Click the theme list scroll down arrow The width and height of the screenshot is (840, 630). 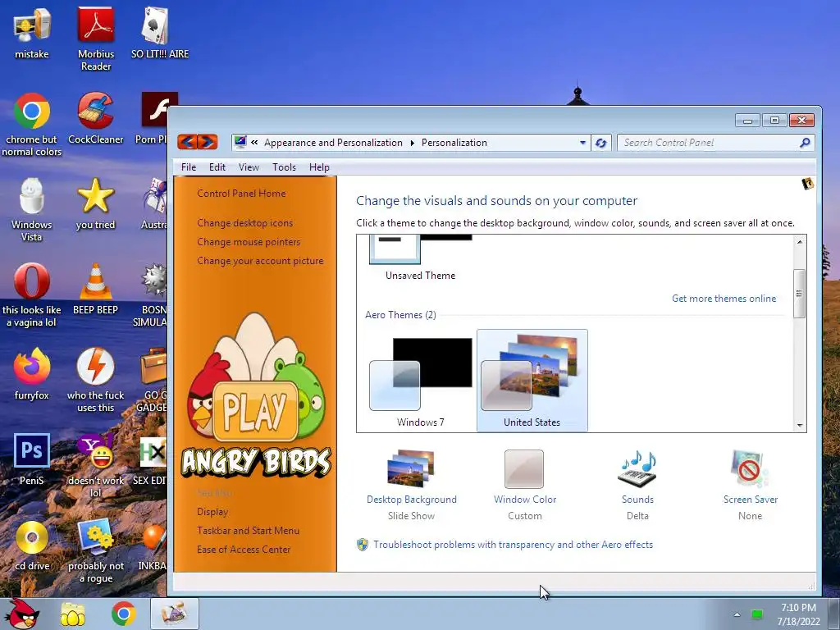(799, 425)
